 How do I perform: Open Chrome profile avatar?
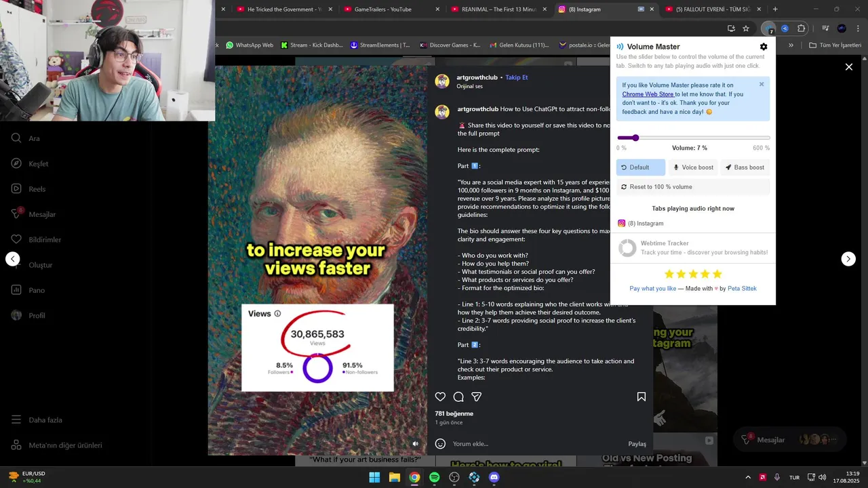842,28
